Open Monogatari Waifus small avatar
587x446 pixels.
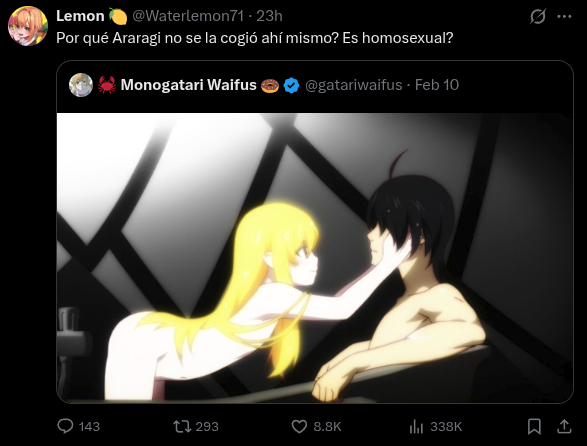pos(81,85)
